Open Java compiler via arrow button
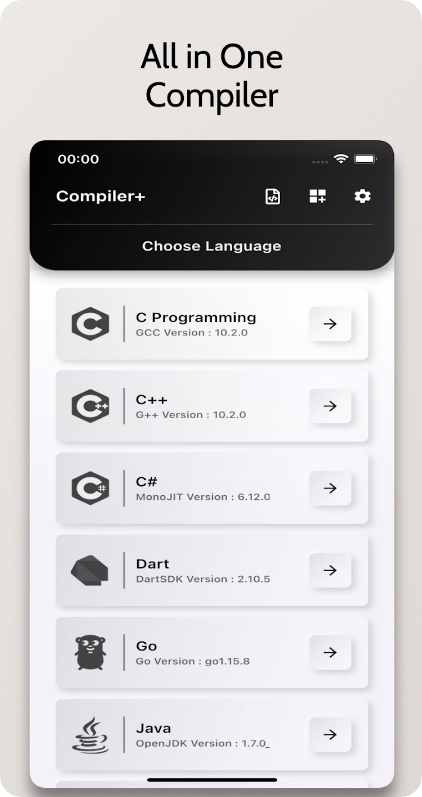 click(x=330, y=734)
